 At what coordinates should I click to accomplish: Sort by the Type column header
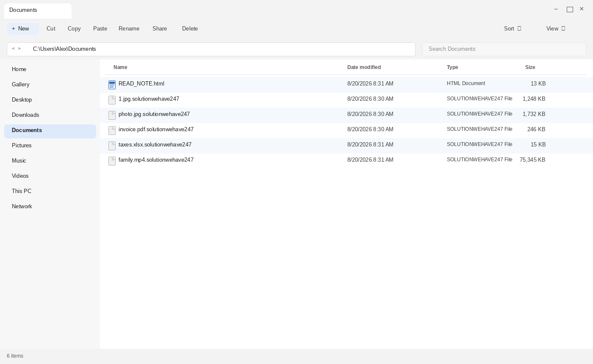(x=452, y=67)
